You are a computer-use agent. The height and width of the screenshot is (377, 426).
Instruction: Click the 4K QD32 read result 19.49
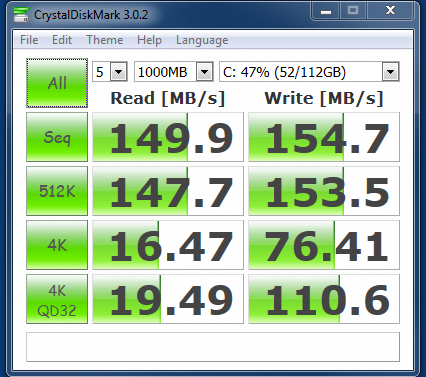tap(168, 299)
